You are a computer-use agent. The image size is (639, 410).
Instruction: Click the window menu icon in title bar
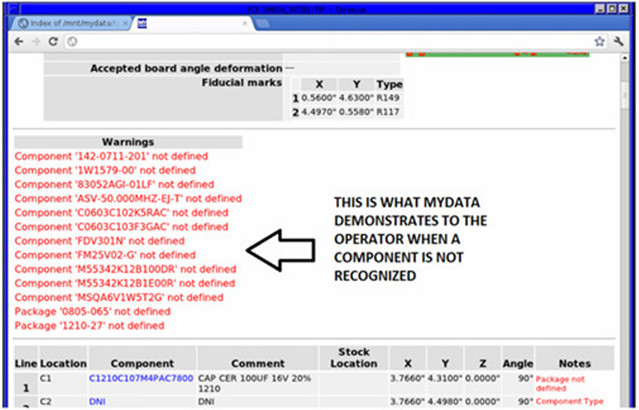click(x=13, y=9)
